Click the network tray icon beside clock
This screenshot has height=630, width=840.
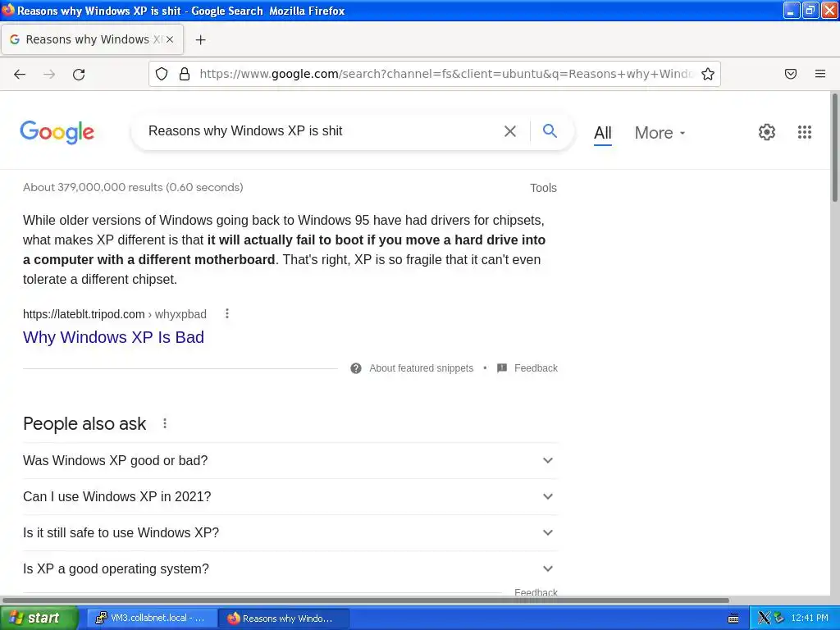[x=778, y=618]
